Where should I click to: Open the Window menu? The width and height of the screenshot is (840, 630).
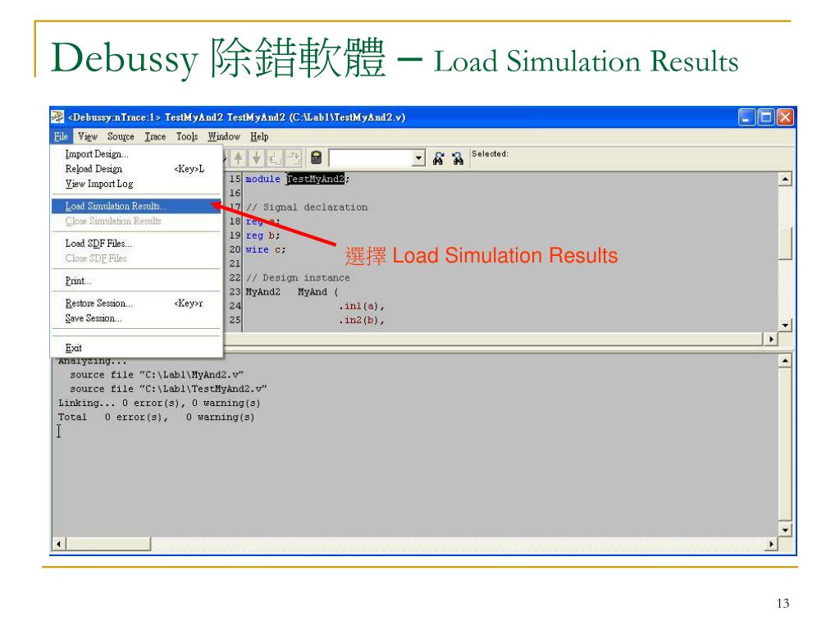(x=224, y=137)
